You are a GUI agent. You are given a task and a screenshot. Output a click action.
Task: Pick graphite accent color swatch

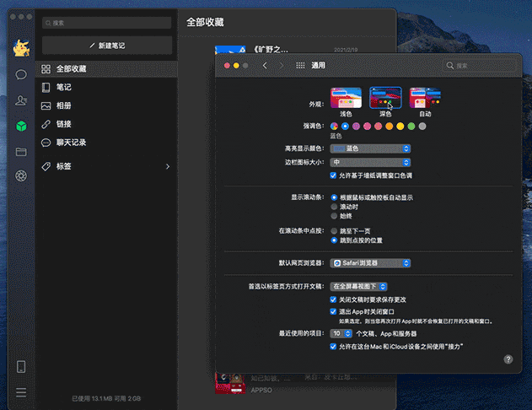422,127
